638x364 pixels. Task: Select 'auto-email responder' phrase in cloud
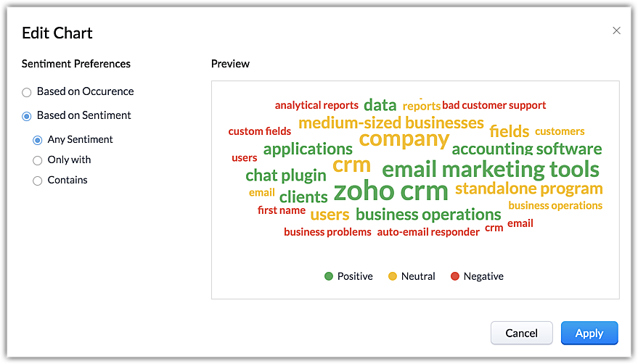[x=428, y=232]
